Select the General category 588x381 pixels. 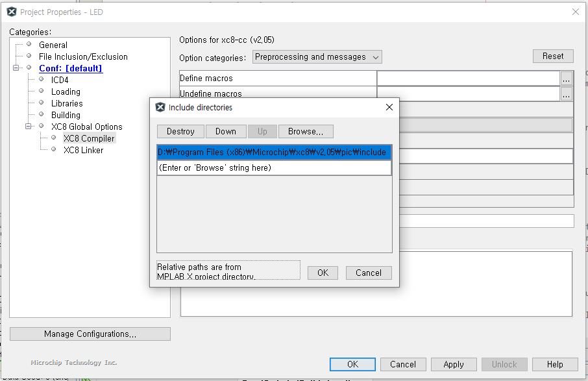tap(53, 45)
